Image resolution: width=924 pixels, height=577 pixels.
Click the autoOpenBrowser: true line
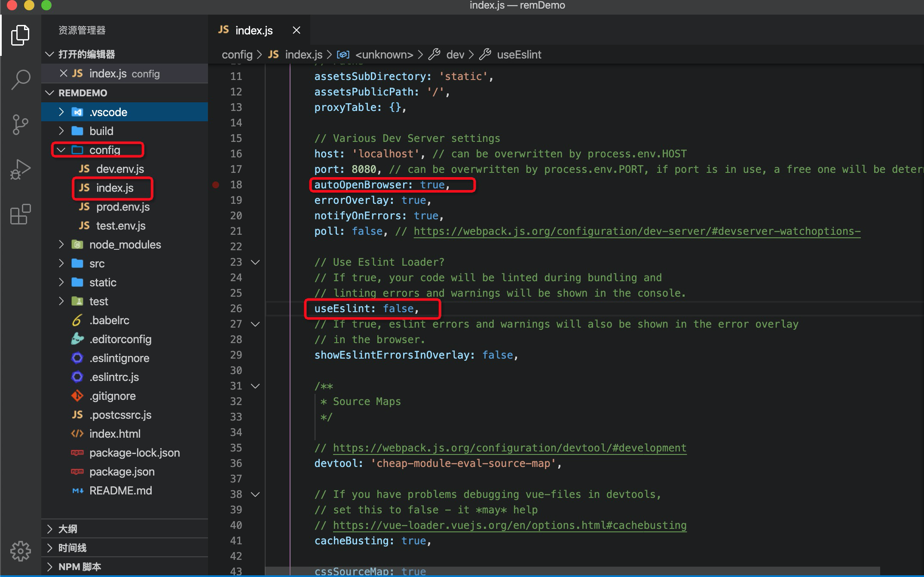pyautogui.click(x=382, y=185)
